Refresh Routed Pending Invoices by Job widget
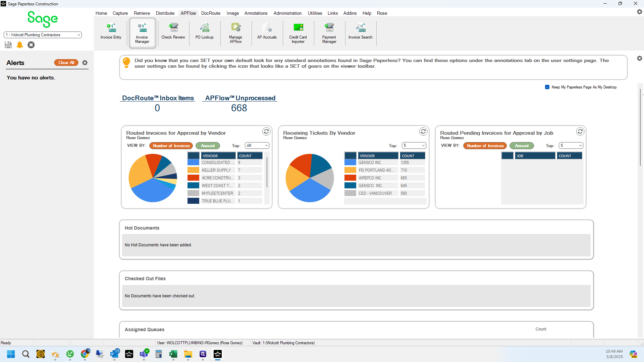This screenshot has height=362, width=644. click(580, 131)
